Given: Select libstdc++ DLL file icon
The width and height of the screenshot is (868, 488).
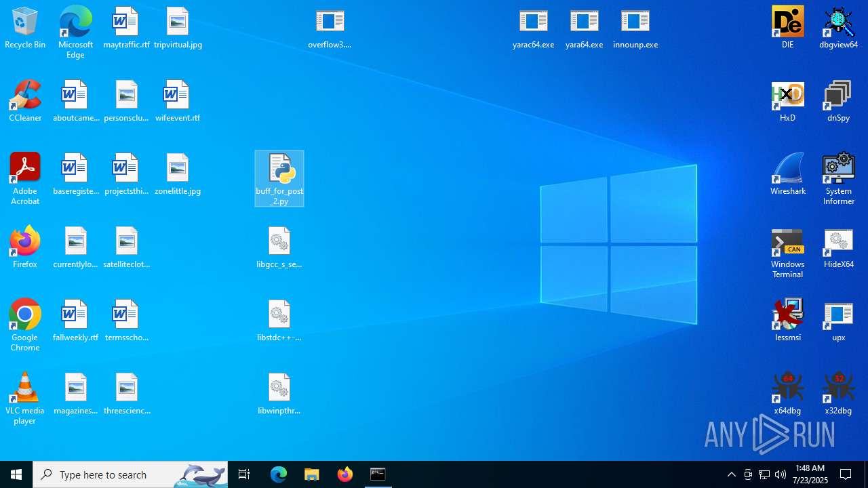Looking at the screenshot, I should coord(279,321).
